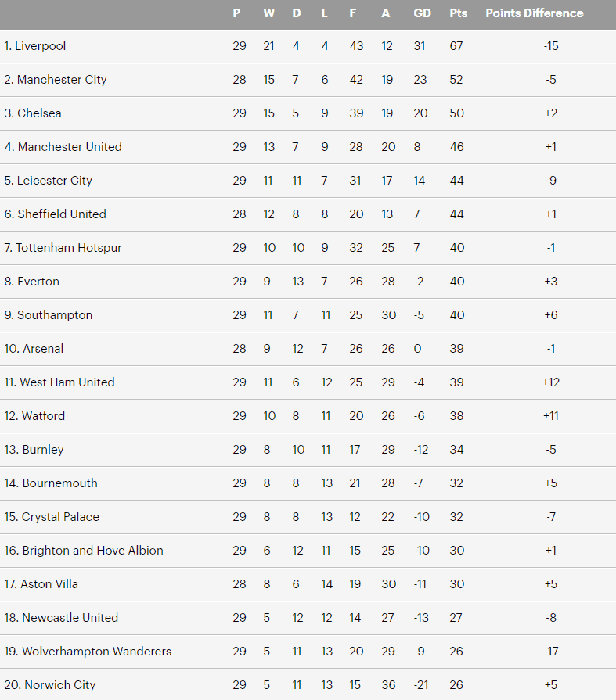This screenshot has width=616, height=700.
Task: Click the Pts column header
Action: click(x=459, y=13)
